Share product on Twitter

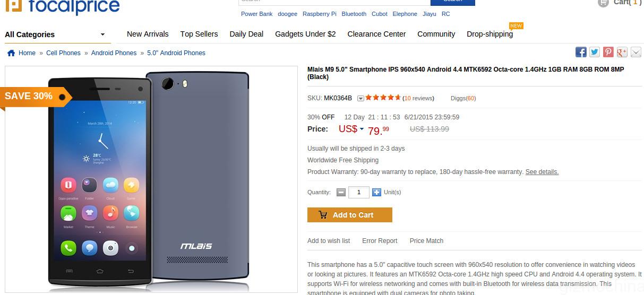pos(595,52)
